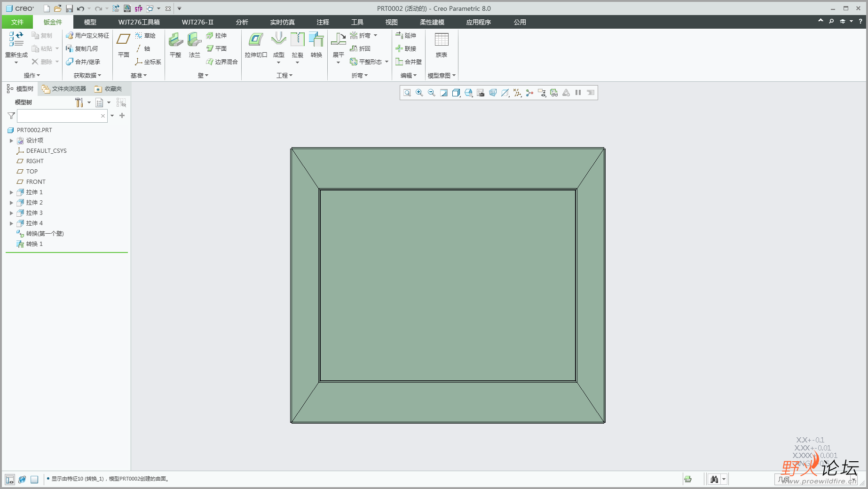Click the Conversion (转换) icon

tap(316, 39)
